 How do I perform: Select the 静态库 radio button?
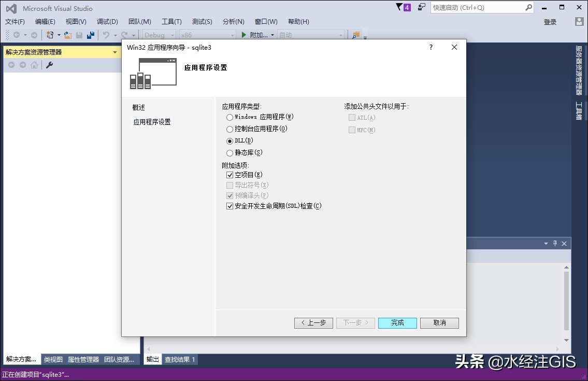point(230,153)
